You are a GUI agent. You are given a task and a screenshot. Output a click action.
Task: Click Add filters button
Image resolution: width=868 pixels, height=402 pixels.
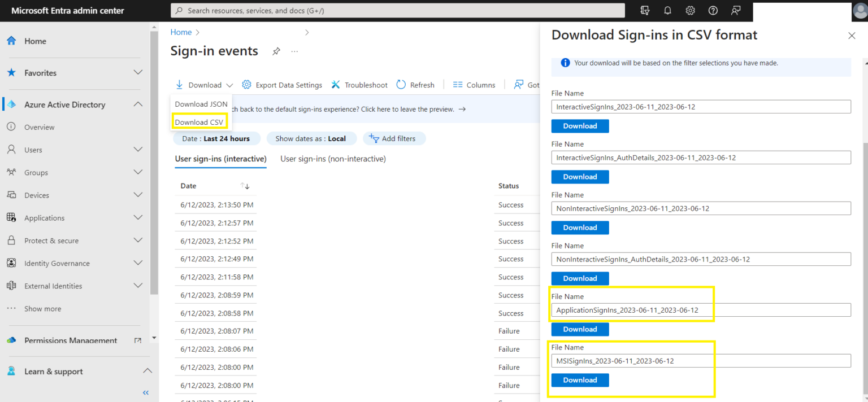point(394,138)
